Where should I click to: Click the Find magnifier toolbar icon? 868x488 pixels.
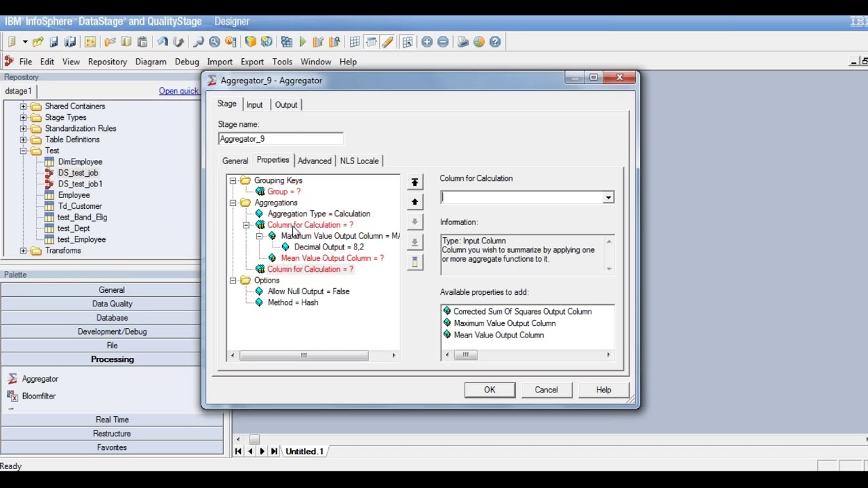coord(199,42)
